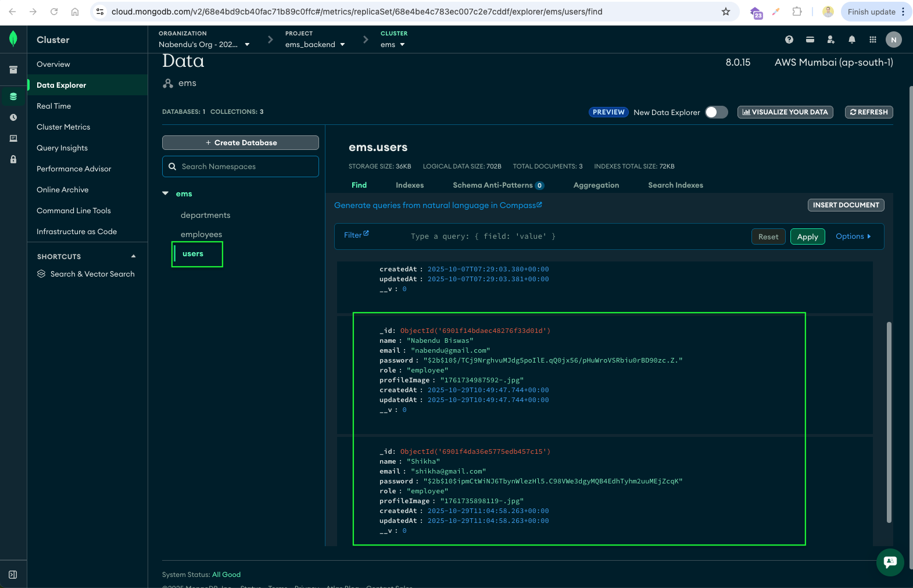This screenshot has width=913, height=588.
Task: Open the browser profile avatar
Action: 828,12
